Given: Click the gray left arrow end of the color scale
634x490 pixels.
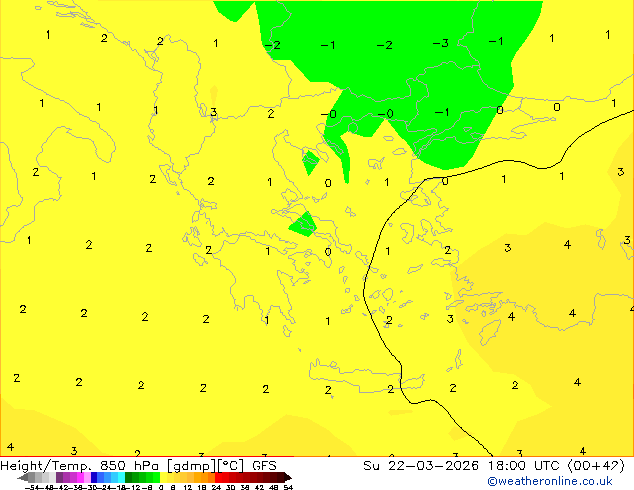Looking at the screenshot, I should [22, 477].
